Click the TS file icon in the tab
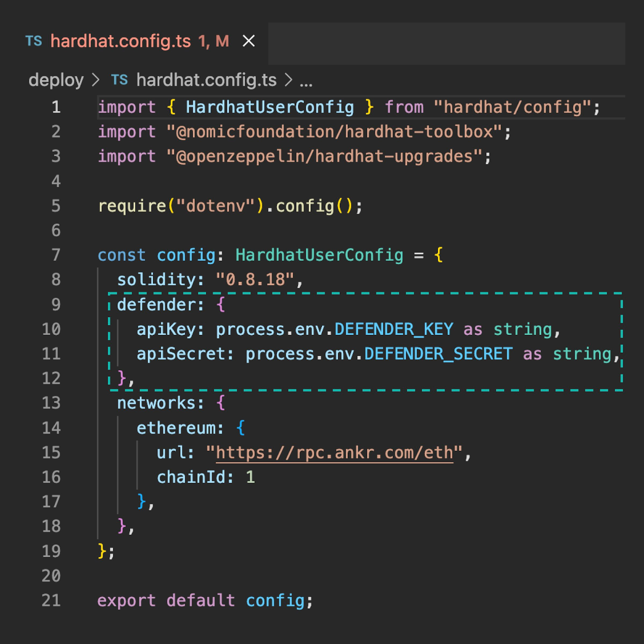The width and height of the screenshot is (644, 644). (x=34, y=41)
